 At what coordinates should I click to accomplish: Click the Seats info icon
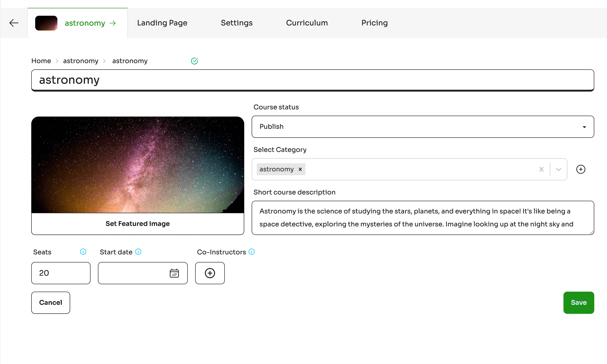pyautogui.click(x=83, y=252)
